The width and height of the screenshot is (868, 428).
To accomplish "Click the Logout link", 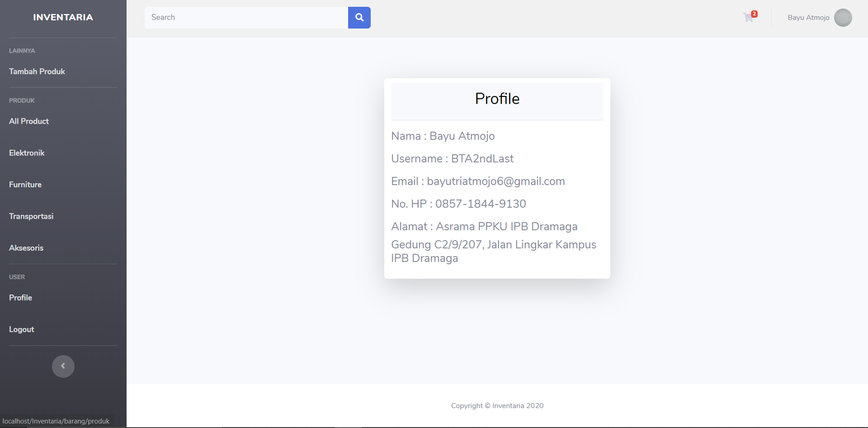I will (x=21, y=329).
